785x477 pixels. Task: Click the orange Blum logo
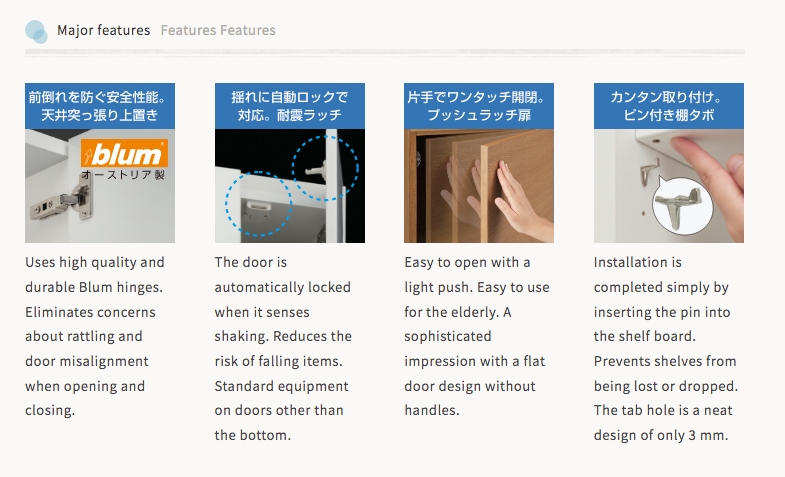click(124, 155)
